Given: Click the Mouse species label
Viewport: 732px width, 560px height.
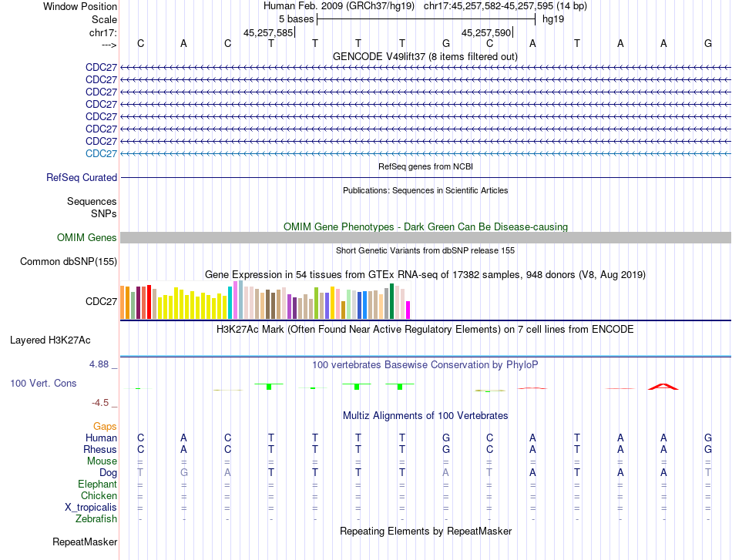Looking at the screenshot, I should point(102,461).
